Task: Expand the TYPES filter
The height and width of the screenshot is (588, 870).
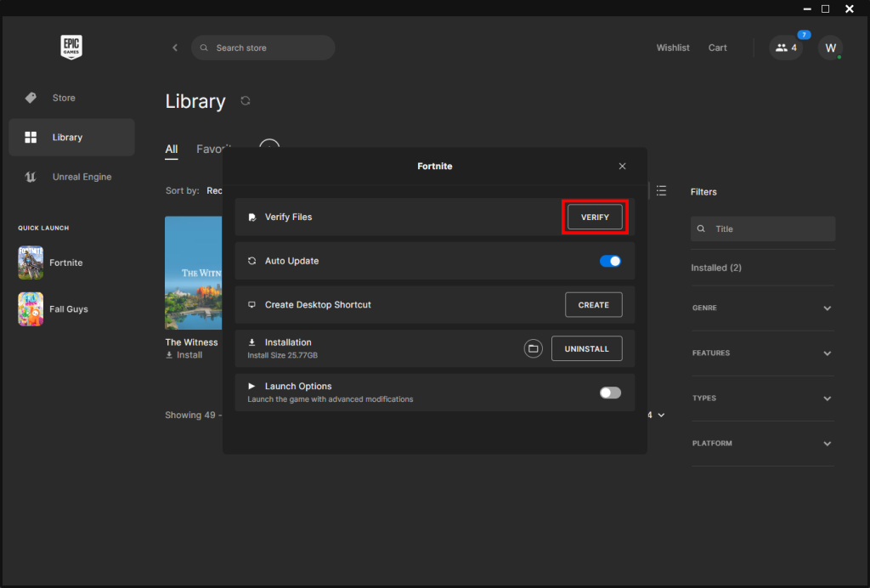Action: click(762, 399)
